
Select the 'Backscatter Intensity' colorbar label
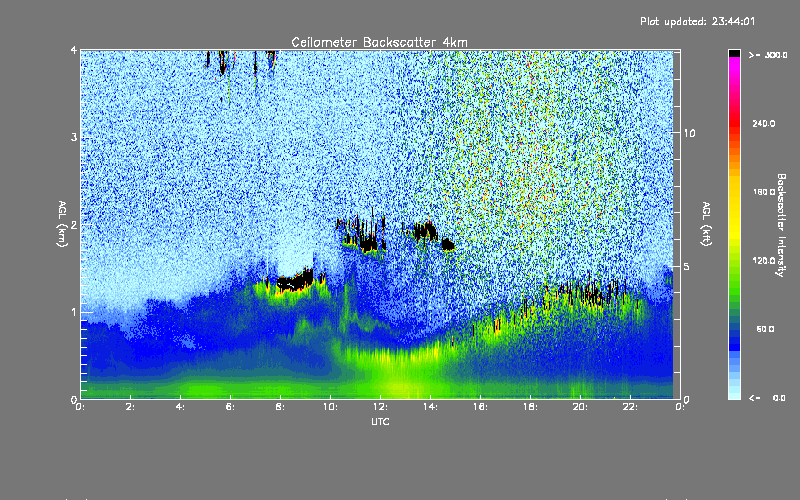pyautogui.click(x=781, y=225)
